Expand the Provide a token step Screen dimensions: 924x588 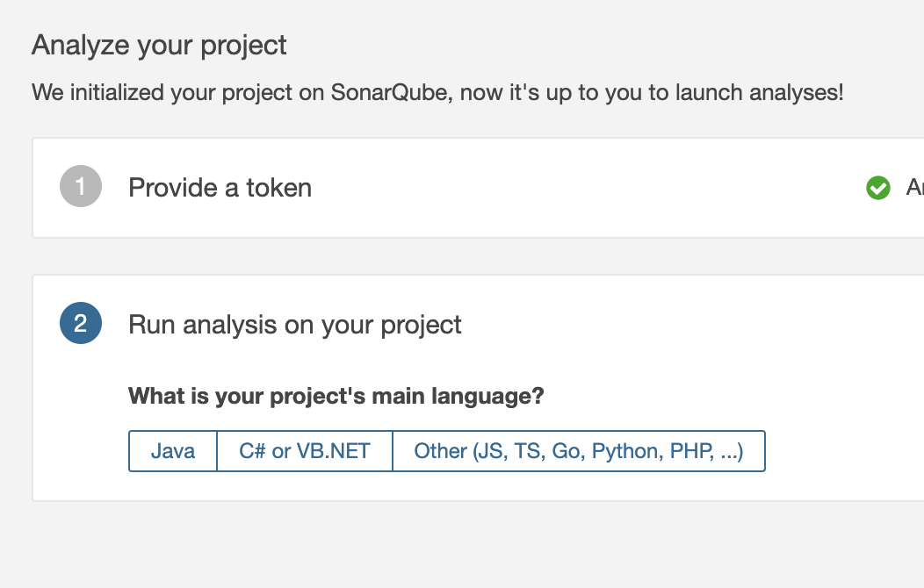[x=220, y=188]
